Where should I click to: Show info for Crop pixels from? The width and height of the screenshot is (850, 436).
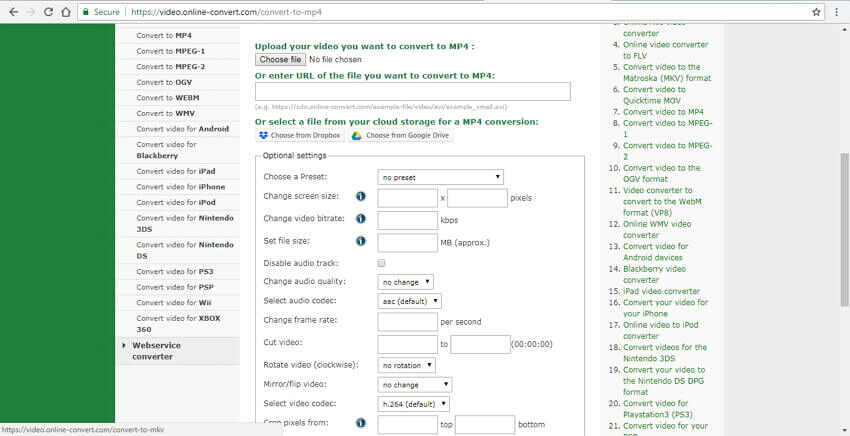pyautogui.click(x=360, y=422)
